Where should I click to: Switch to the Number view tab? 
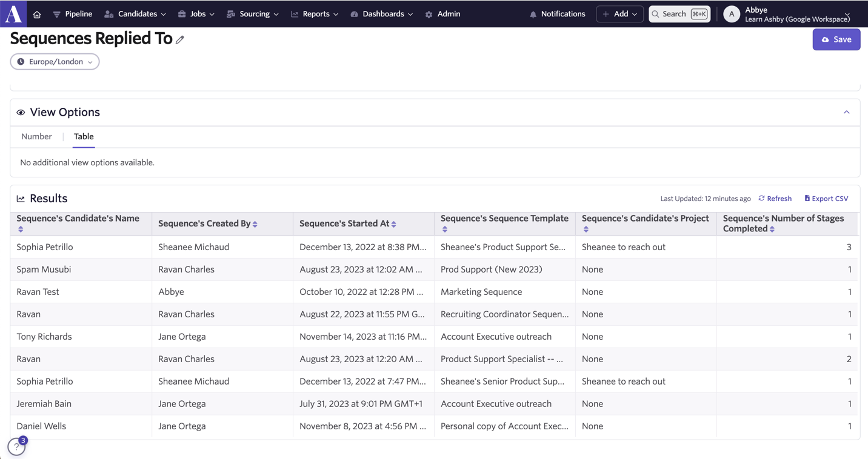(x=36, y=137)
